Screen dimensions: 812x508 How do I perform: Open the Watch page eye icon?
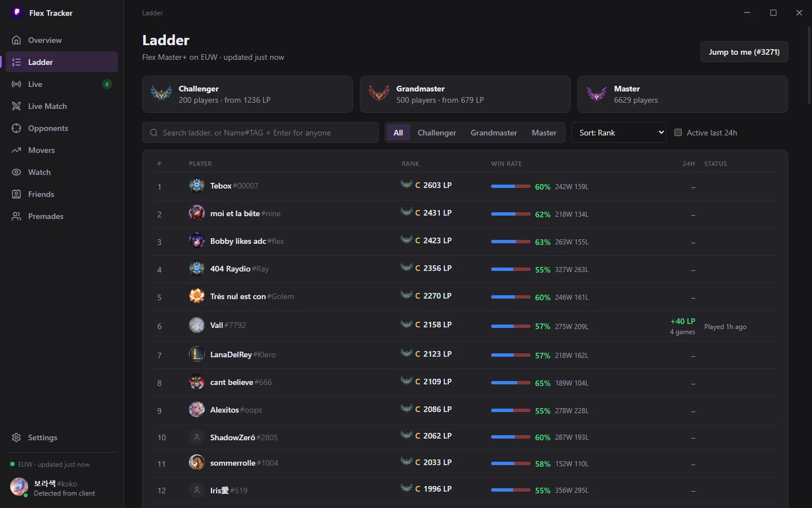tap(16, 172)
